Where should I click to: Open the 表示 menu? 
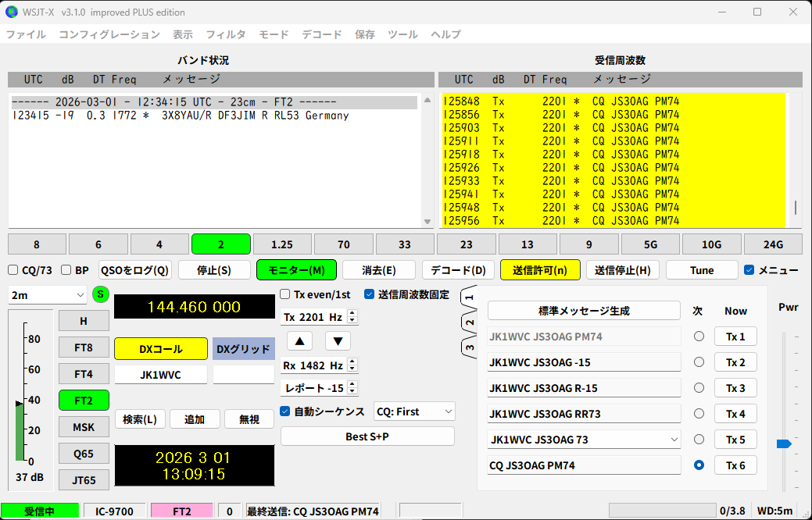(182, 34)
